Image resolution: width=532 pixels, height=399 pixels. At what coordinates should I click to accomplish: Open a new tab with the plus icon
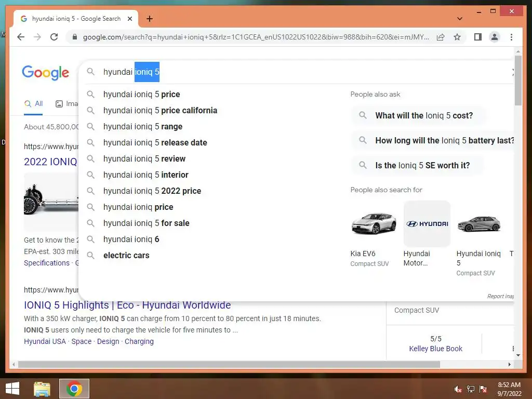[150, 19]
